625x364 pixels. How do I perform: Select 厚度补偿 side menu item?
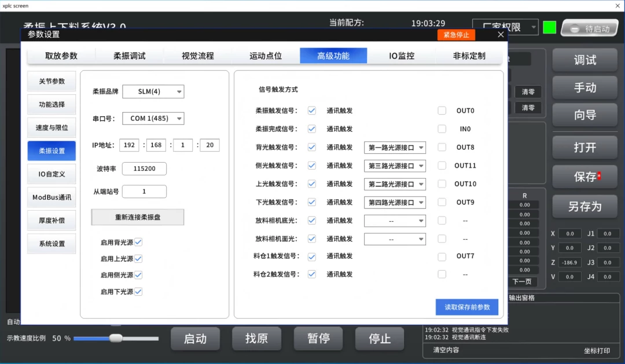52,220
